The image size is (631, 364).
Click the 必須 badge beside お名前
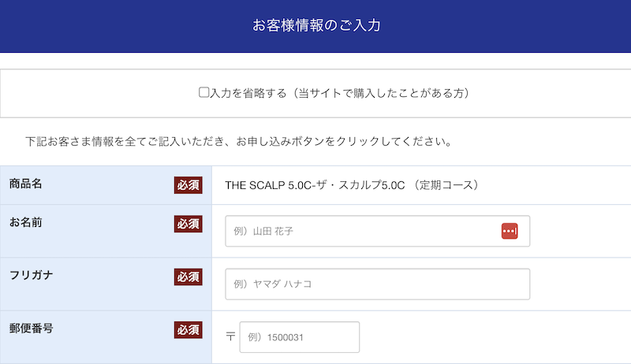(189, 224)
